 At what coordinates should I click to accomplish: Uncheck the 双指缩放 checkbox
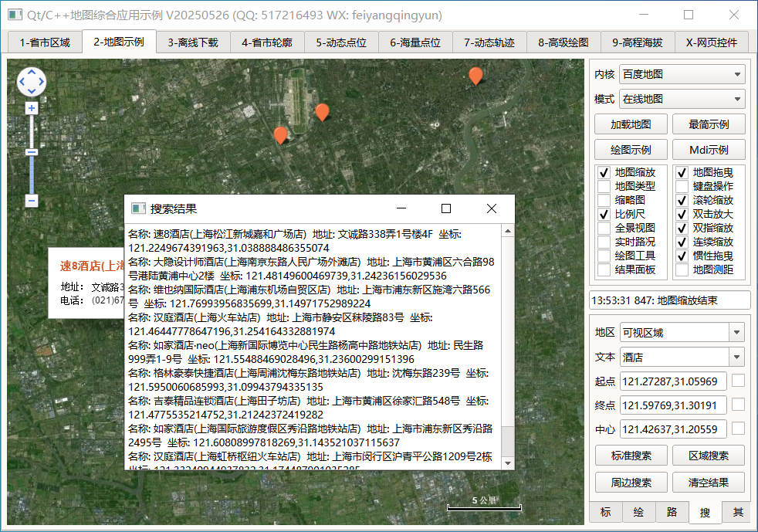click(682, 228)
